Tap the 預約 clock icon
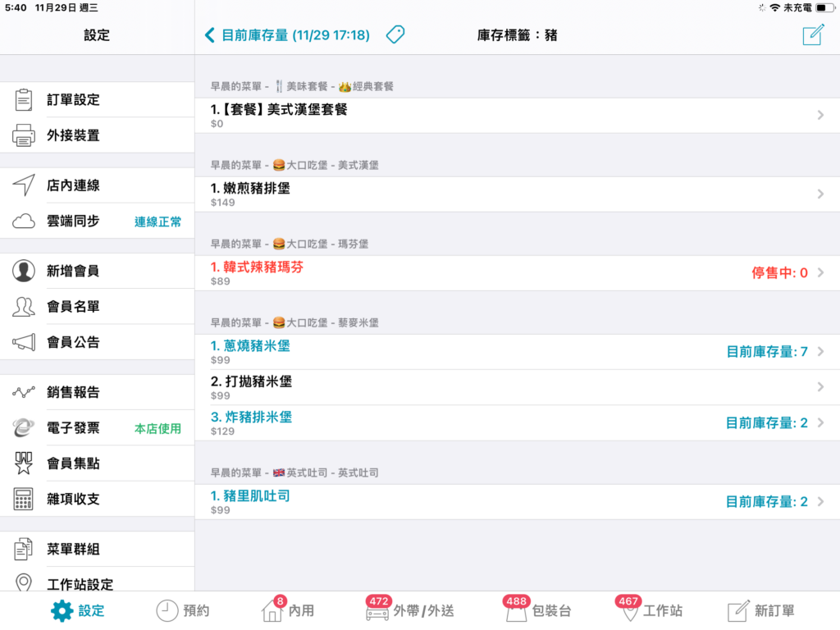Viewport: 840px width, 630px height. [167, 610]
